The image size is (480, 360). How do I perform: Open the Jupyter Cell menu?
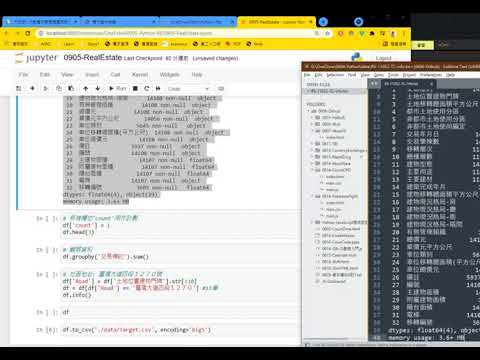(x=115, y=74)
